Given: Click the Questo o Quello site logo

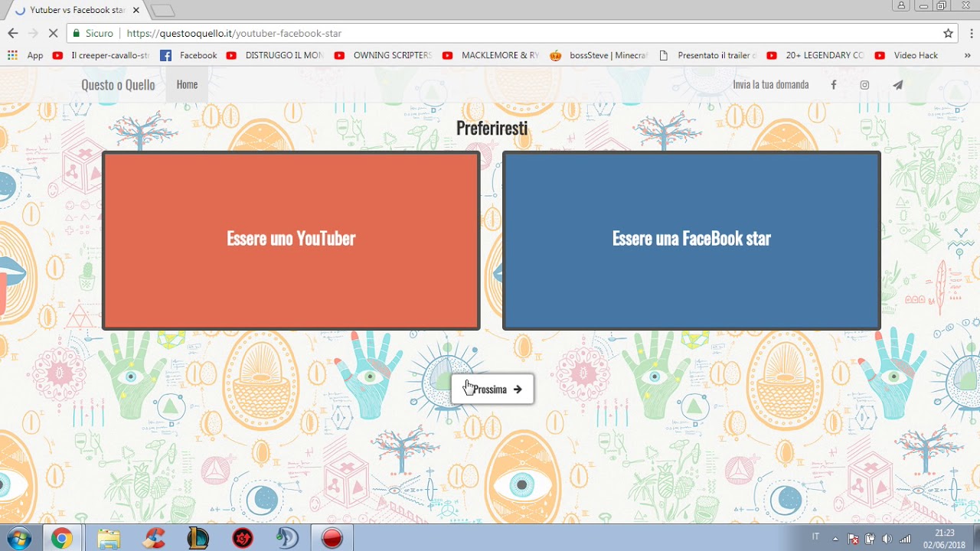Looking at the screenshot, I should coord(118,85).
